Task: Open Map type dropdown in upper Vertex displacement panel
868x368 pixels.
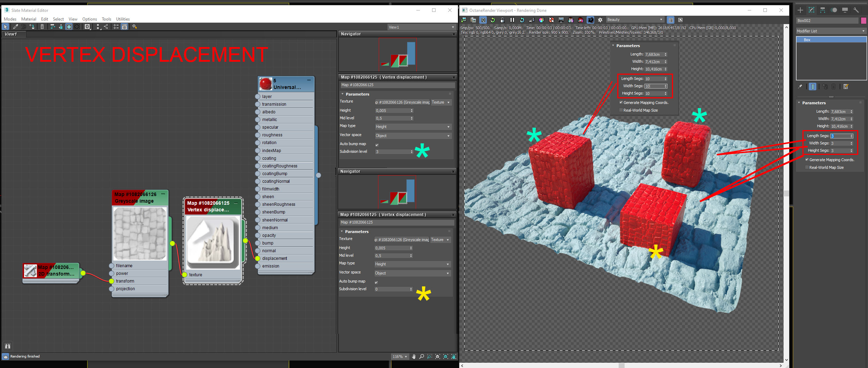Action: 413,127
